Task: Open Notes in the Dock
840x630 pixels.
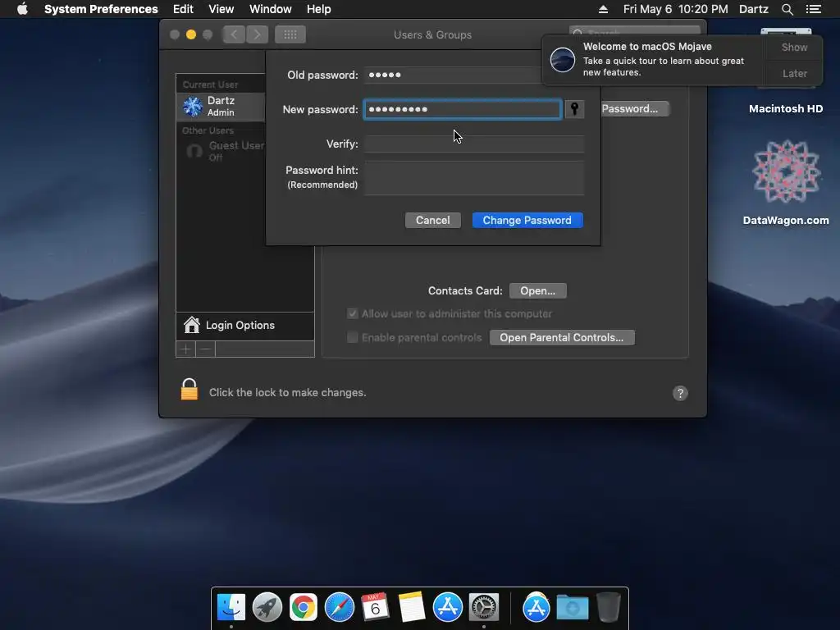Action: pyautogui.click(x=412, y=608)
